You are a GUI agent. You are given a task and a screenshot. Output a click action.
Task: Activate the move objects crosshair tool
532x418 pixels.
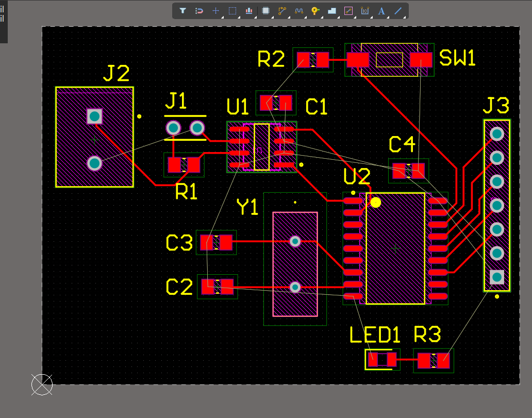click(x=216, y=11)
